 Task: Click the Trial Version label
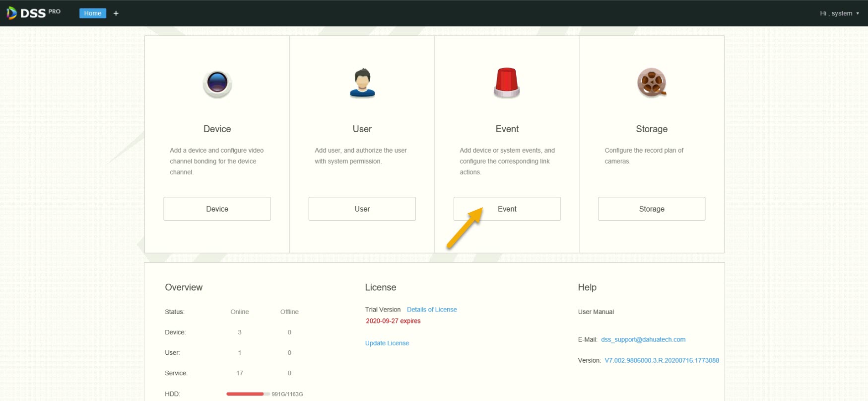(383, 310)
